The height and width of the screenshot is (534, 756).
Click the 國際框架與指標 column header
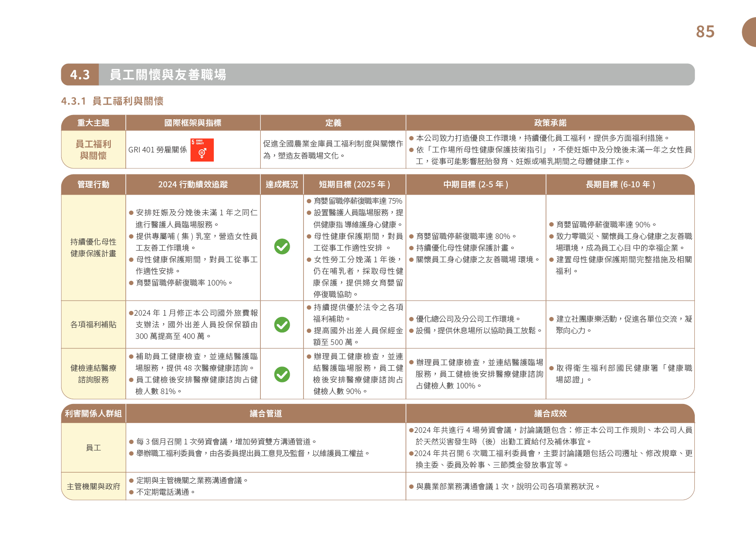pos(193,123)
